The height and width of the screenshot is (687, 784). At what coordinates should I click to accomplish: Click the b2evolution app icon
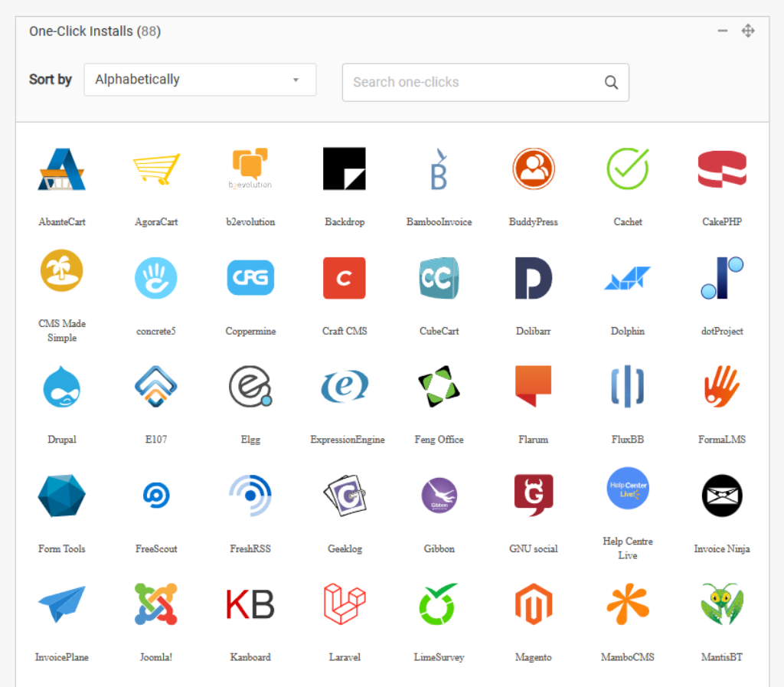(250, 168)
